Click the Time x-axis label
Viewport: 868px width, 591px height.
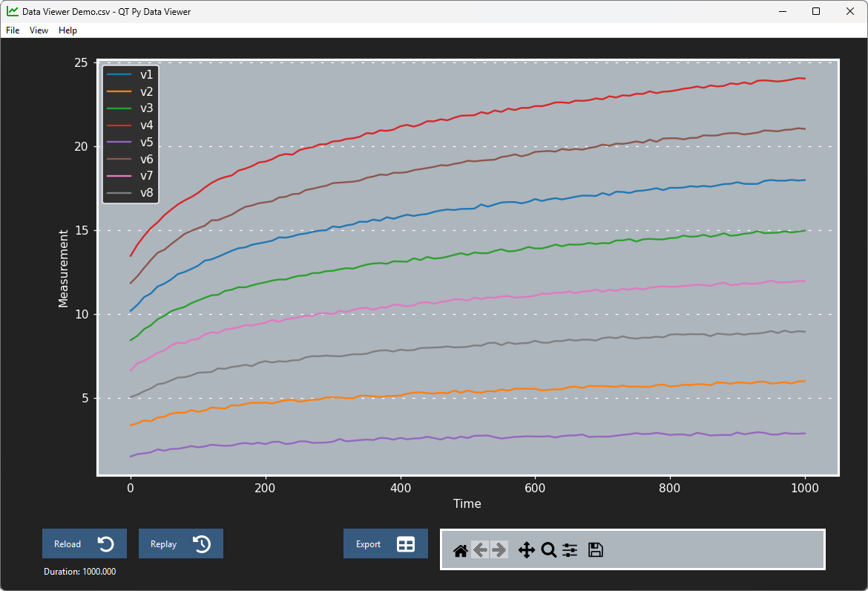pos(467,503)
